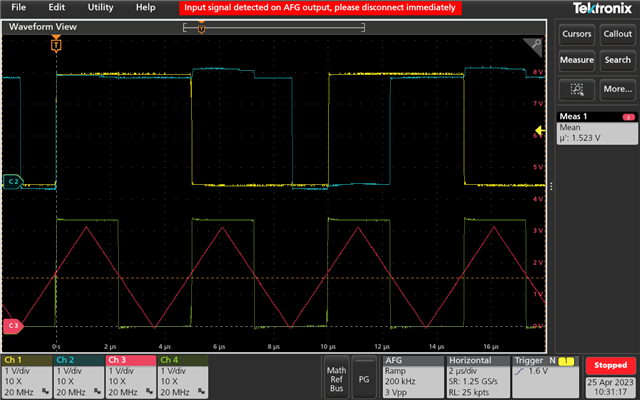The height and width of the screenshot is (400, 640).
Task: Click the Ch 4 bandwidth limit icon
Action: pyautogui.click(x=200, y=391)
